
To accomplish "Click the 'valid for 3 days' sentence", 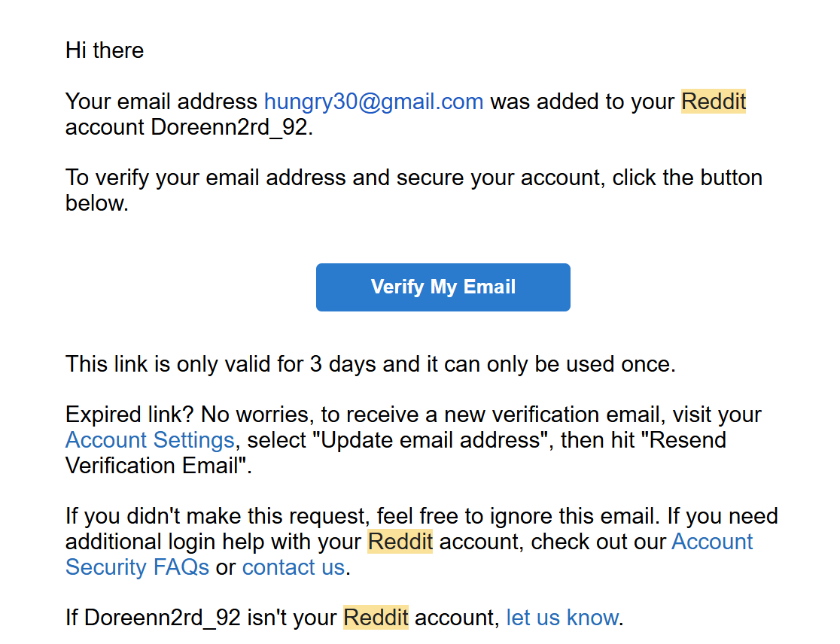I will point(371,364).
